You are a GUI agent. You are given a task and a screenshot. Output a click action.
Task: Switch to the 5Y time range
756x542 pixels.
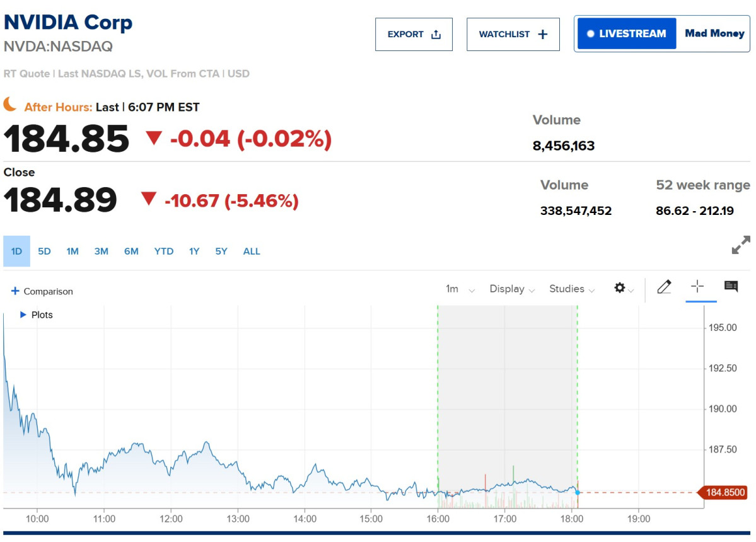click(x=221, y=251)
